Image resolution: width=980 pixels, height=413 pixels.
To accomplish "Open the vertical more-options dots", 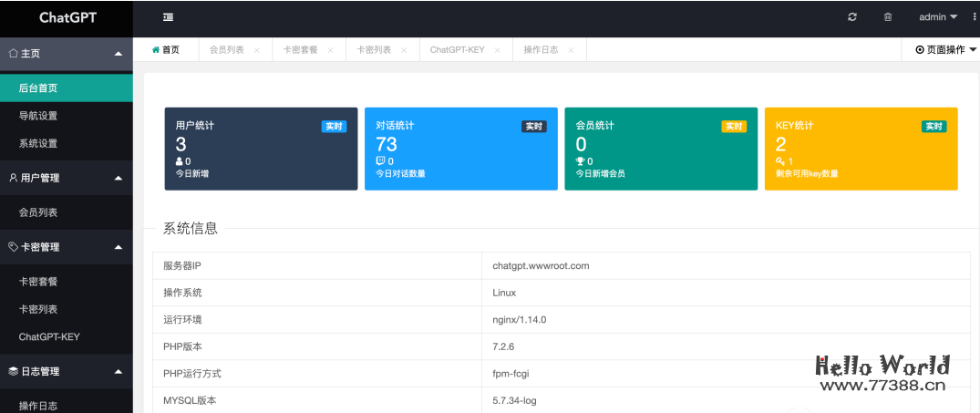I will click(x=975, y=17).
